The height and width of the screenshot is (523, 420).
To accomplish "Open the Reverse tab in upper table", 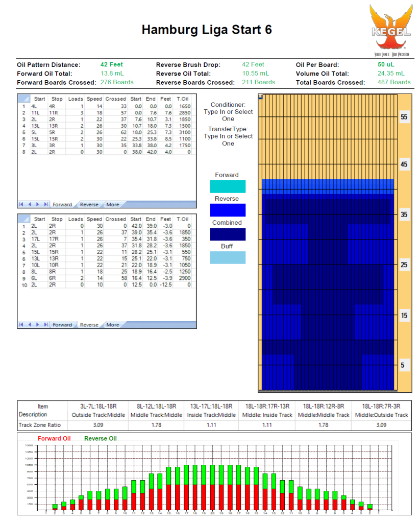I will coord(89,204).
